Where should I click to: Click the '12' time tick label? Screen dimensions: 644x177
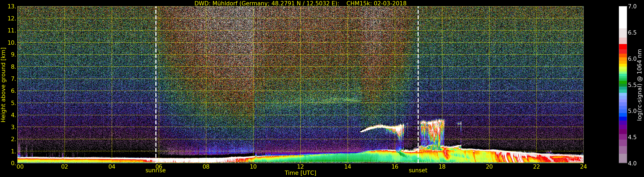point(300,166)
